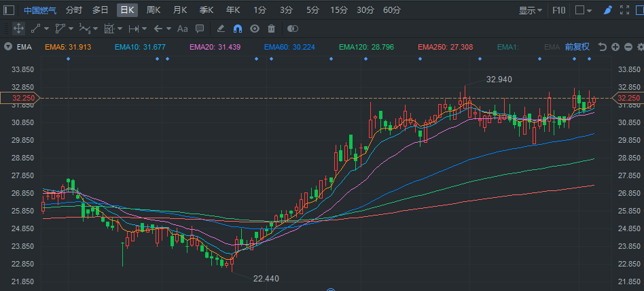The image size is (644, 291).
Task: Click the overlapping circles overlay icon
Action: [x=292, y=29]
